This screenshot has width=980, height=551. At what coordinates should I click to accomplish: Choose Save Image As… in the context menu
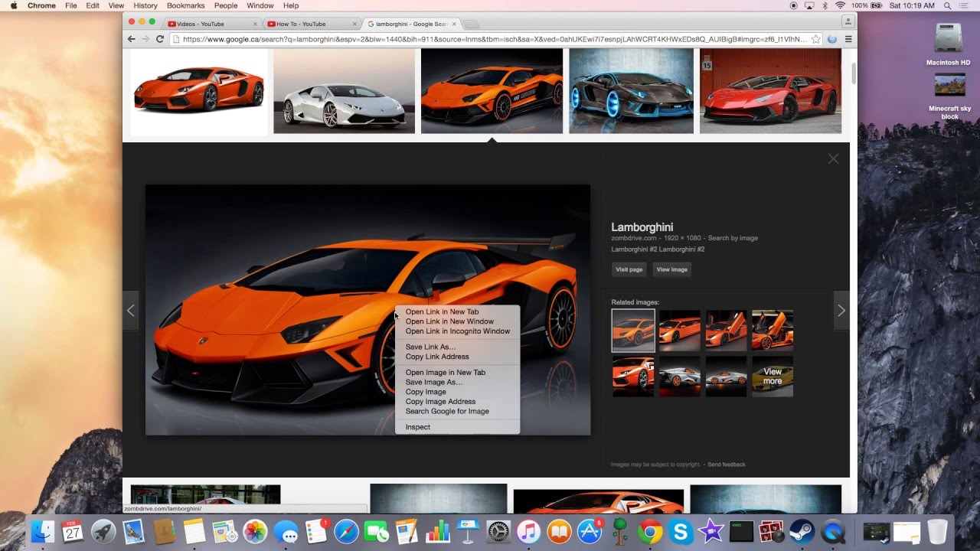[457, 382]
